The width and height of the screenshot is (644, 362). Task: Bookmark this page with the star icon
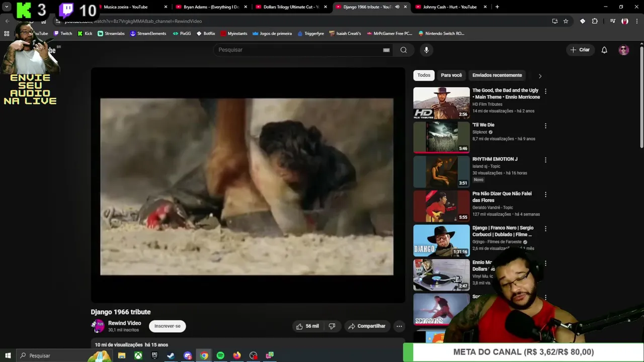tap(566, 21)
